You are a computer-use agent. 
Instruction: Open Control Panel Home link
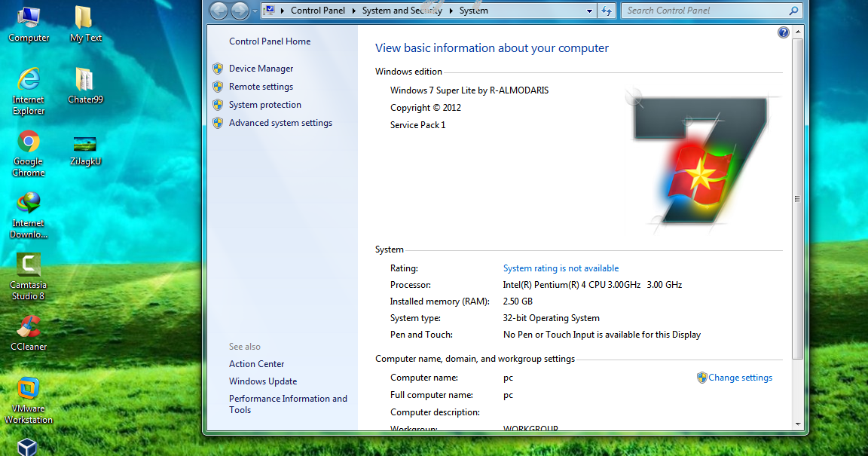[x=270, y=41]
